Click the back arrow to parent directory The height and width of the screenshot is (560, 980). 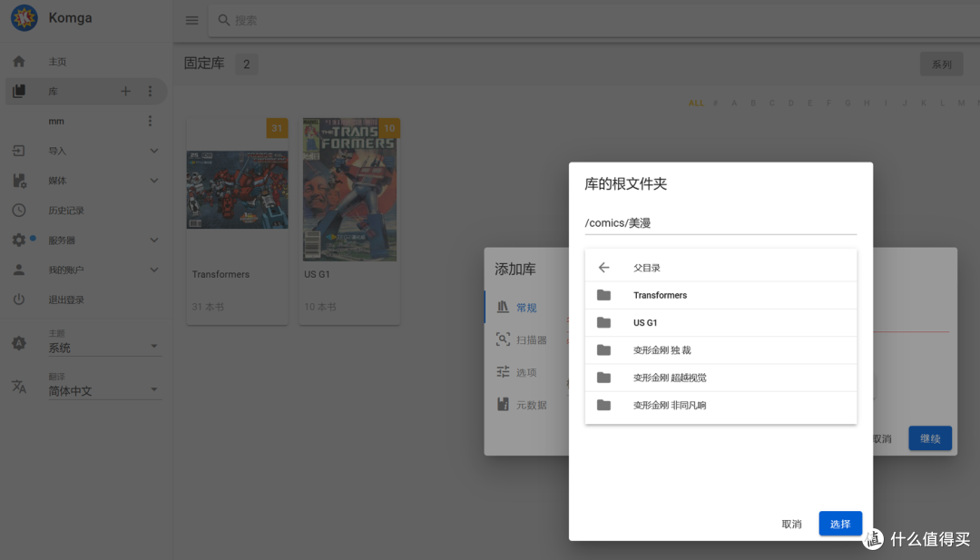pos(603,268)
